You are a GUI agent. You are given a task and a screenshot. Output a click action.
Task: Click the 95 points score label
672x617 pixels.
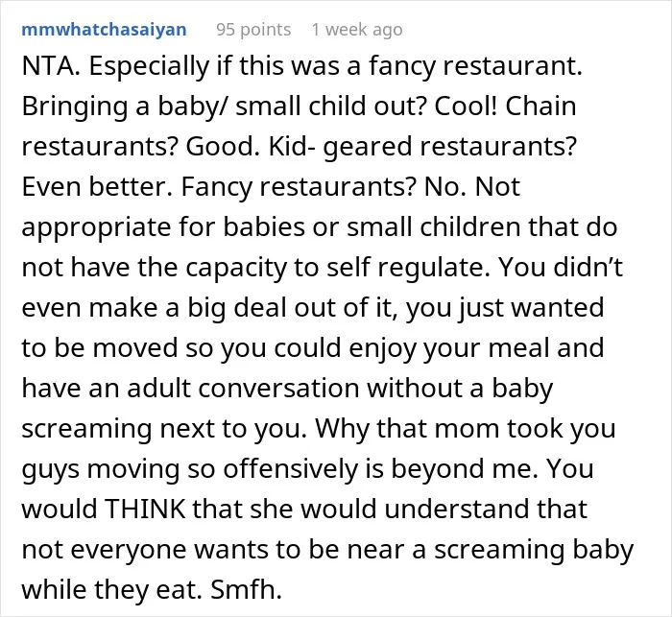tap(253, 30)
